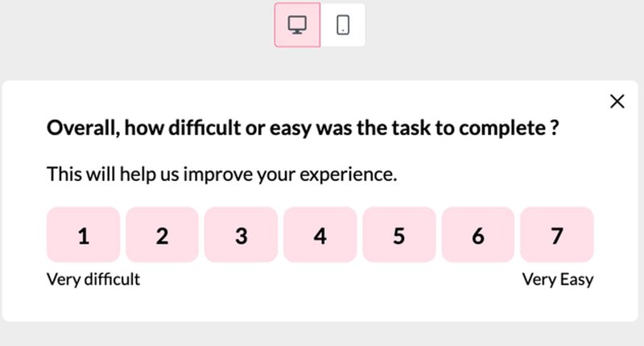Switch to desktop preview mode
Viewport: 644px width, 346px height.
click(x=297, y=24)
